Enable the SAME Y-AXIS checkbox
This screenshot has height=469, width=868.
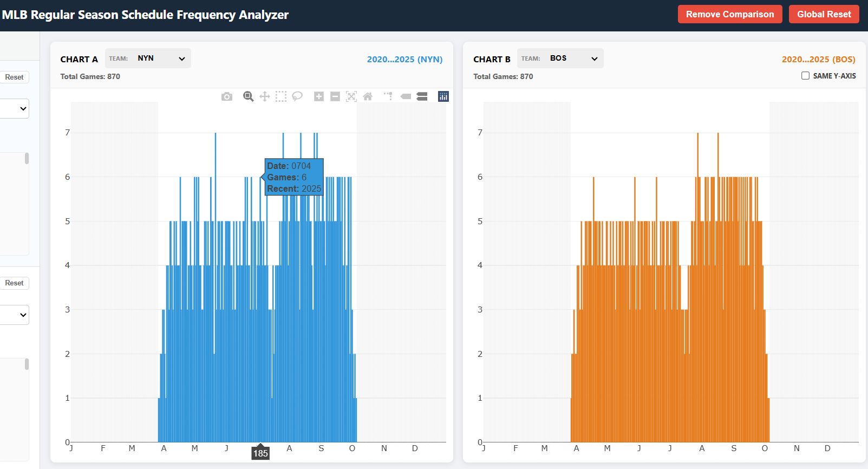(805, 76)
